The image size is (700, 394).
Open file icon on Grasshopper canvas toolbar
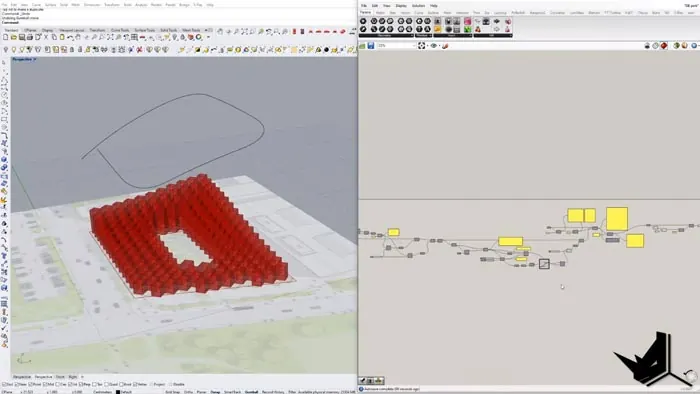tap(362, 46)
